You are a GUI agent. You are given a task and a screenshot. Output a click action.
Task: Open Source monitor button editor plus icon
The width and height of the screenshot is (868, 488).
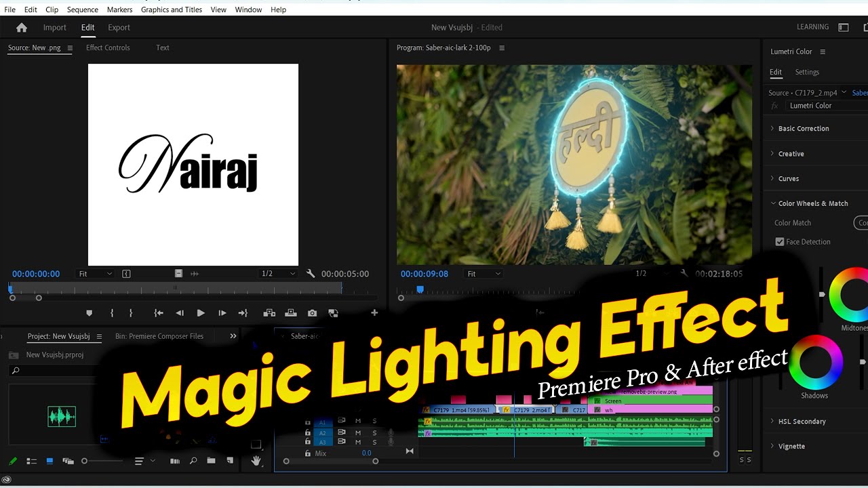tap(374, 312)
